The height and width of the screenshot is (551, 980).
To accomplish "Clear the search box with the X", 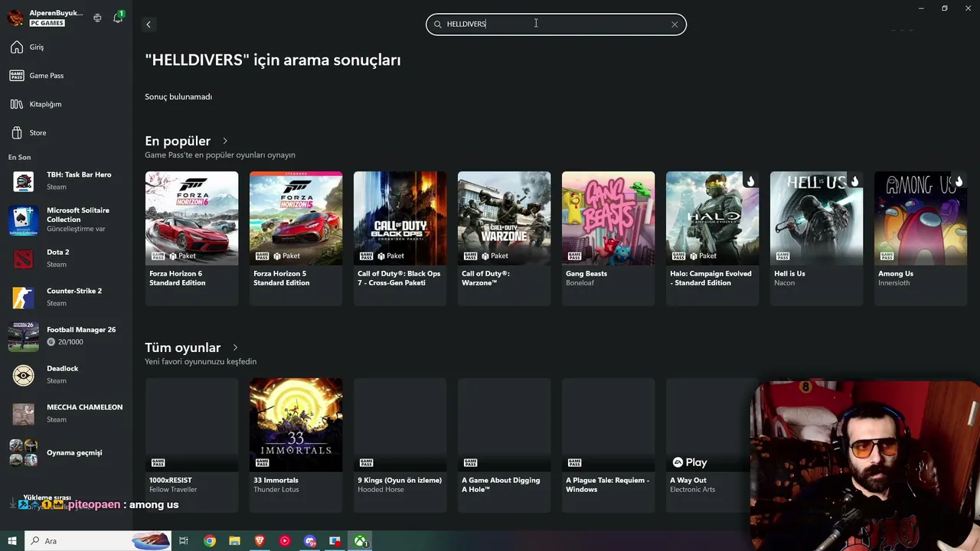I will [x=675, y=24].
